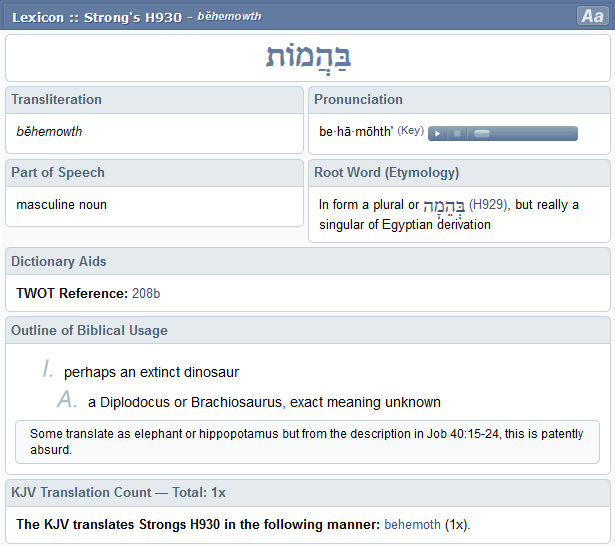This screenshot has height=546, width=615.
Task: Click the Outline of Biblical Usage header
Action: (89, 330)
